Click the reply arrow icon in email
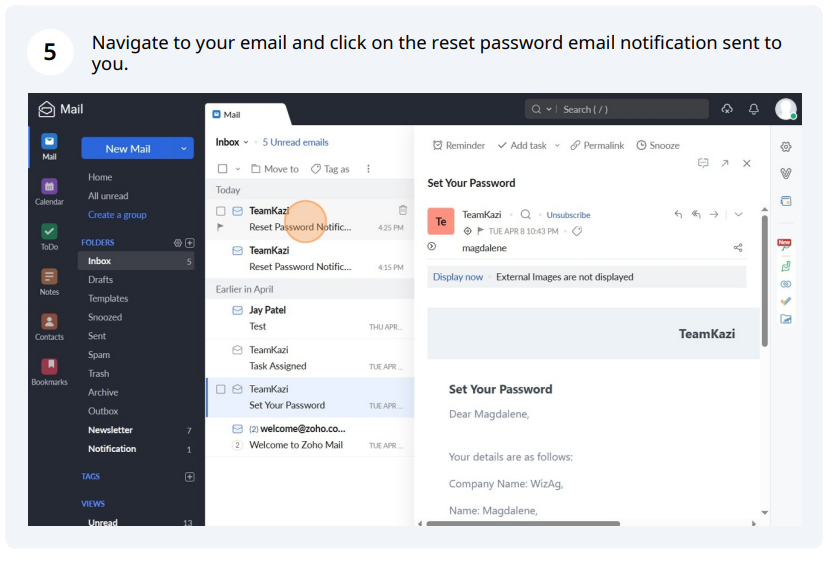Viewport: 832px width, 571px height. (678, 214)
